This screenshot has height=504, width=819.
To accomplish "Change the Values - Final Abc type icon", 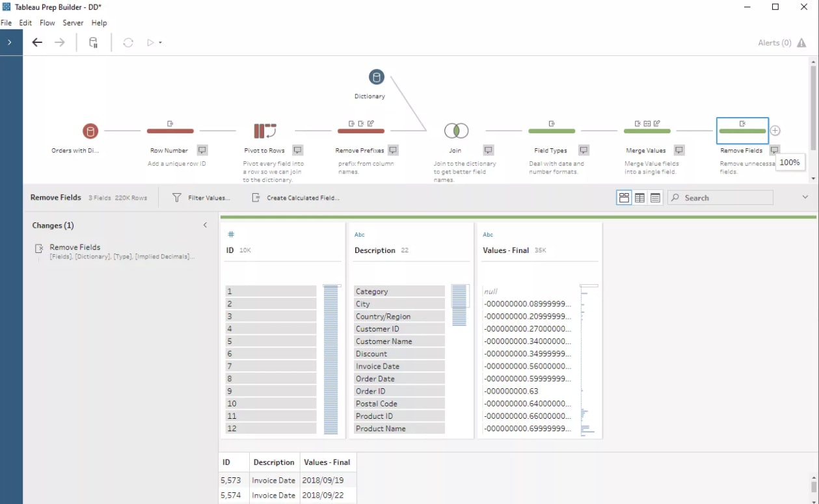I will [489, 235].
